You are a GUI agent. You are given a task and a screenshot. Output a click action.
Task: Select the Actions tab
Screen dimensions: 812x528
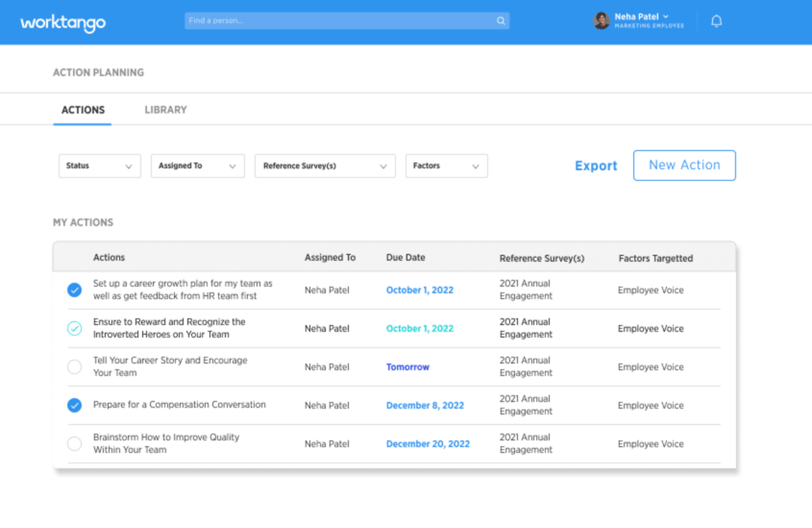(x=82, y=110)
